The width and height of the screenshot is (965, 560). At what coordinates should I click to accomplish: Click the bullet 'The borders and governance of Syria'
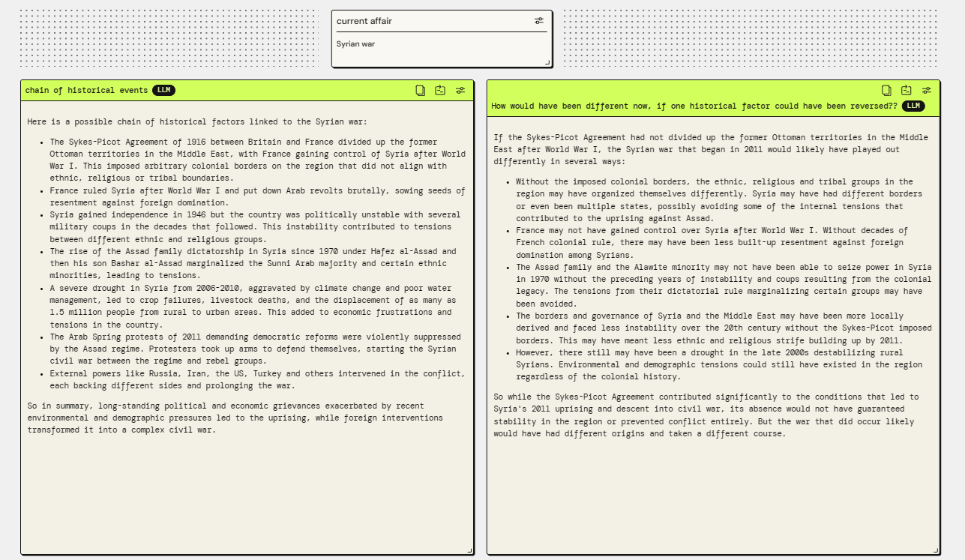coord(724,328)
